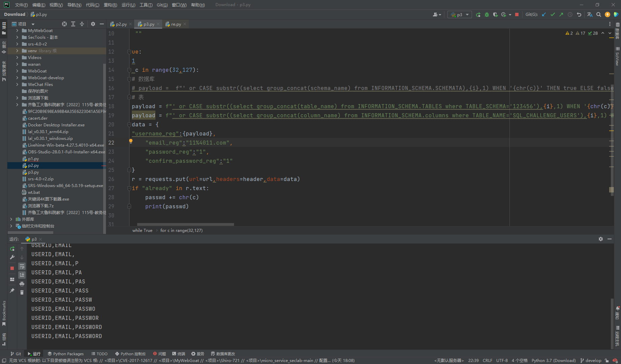
Task: Switch to the re.py editor tab
Action: pyautogui.click(x=176, y=24)
